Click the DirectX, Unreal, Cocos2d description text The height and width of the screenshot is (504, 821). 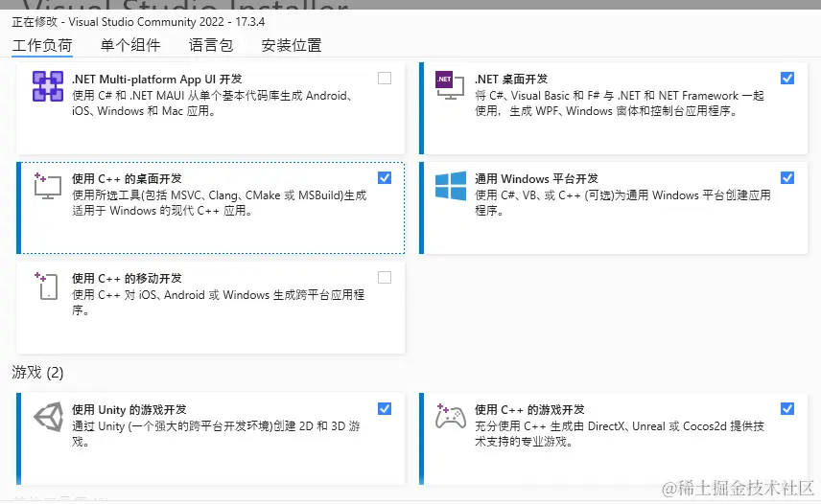coord(620,434)
